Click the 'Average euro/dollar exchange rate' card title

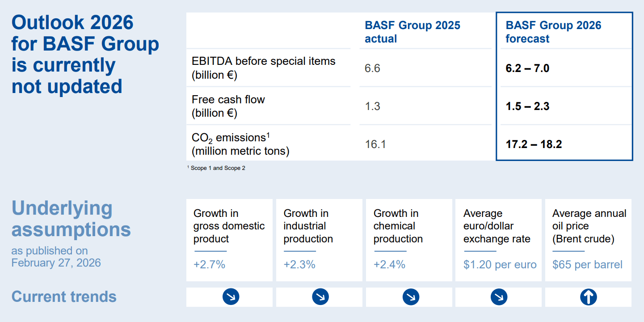click(x=497, y=226)
